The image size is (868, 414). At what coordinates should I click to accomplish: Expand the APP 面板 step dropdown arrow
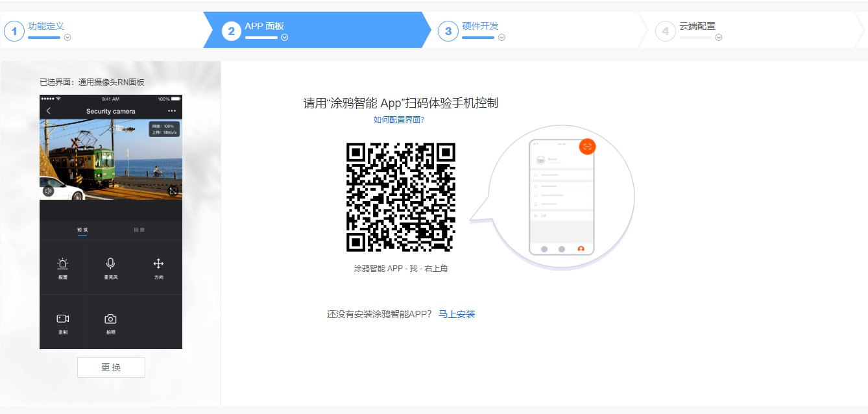coord(285,38)
